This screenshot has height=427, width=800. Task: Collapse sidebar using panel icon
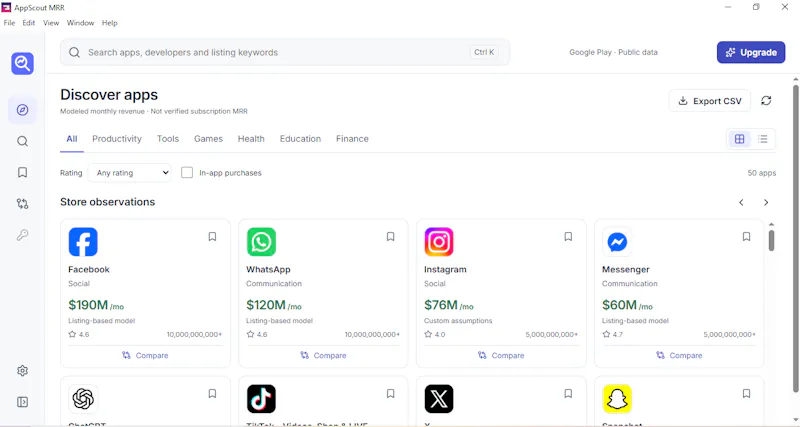tap(22, 402)
